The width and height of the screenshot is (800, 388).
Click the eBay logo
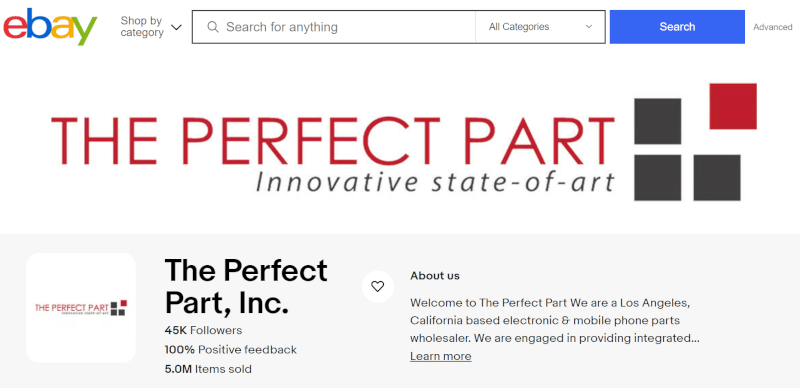tap(50, 27)
